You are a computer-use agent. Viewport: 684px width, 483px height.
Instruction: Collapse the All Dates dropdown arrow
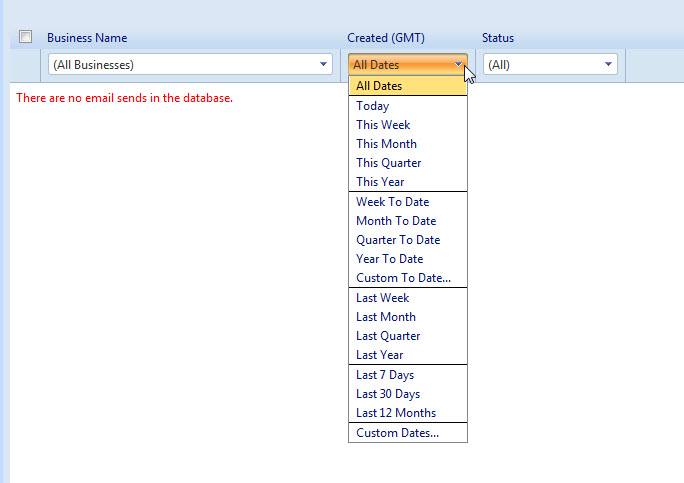point(458,65)
